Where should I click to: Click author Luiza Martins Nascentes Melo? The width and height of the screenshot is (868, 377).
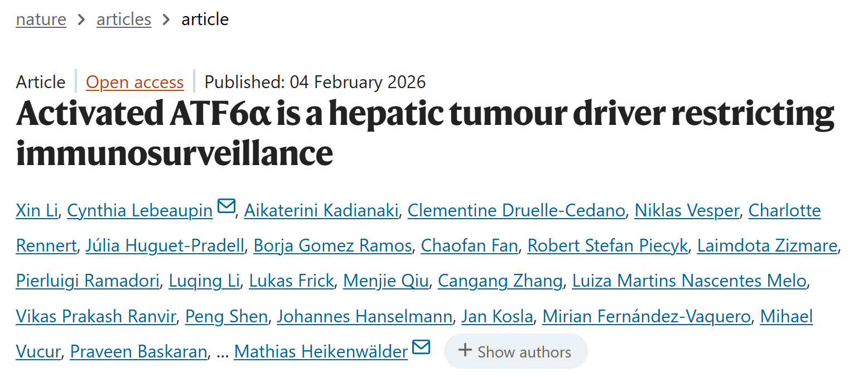(689, 282)
